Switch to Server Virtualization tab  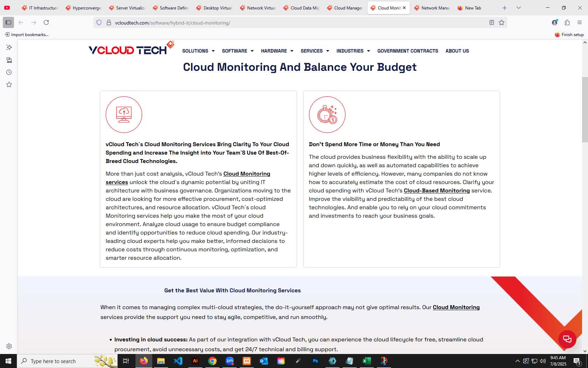pos(127,8)
